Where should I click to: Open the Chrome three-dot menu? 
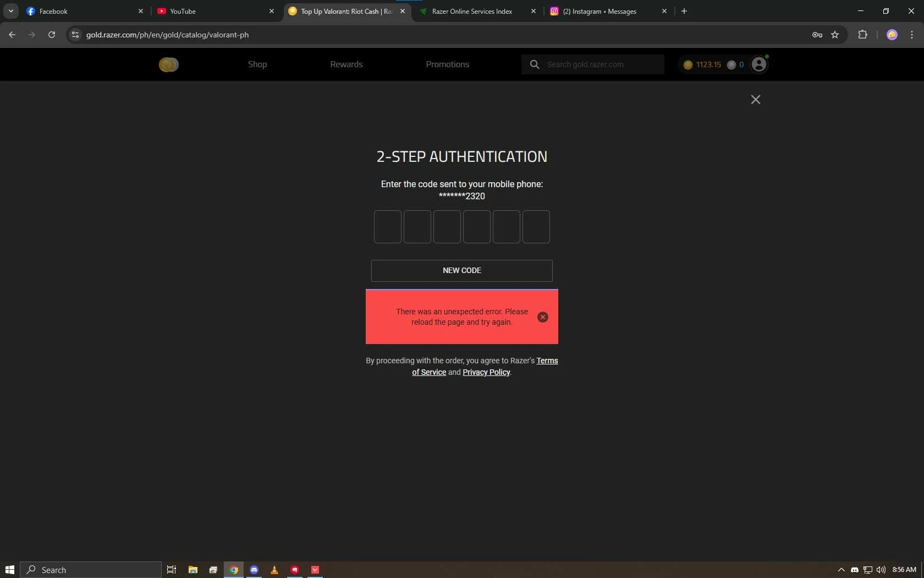pyautogui.click(x=912, y=35)
